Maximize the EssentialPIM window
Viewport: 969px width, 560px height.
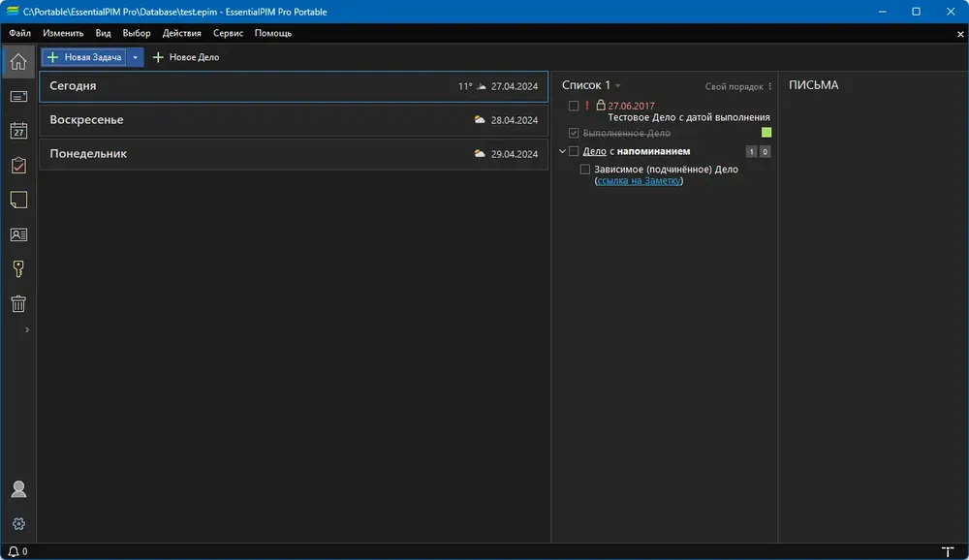pos(917,11)
